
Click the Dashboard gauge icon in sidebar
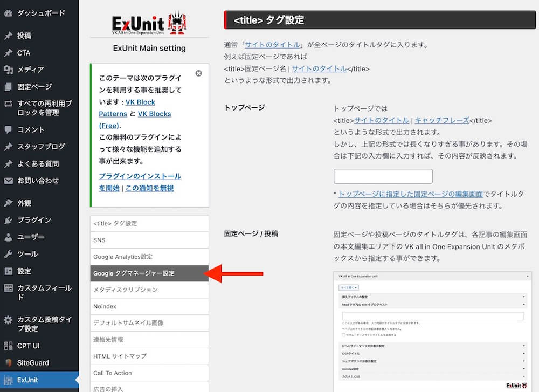click(x=8, y=13)
